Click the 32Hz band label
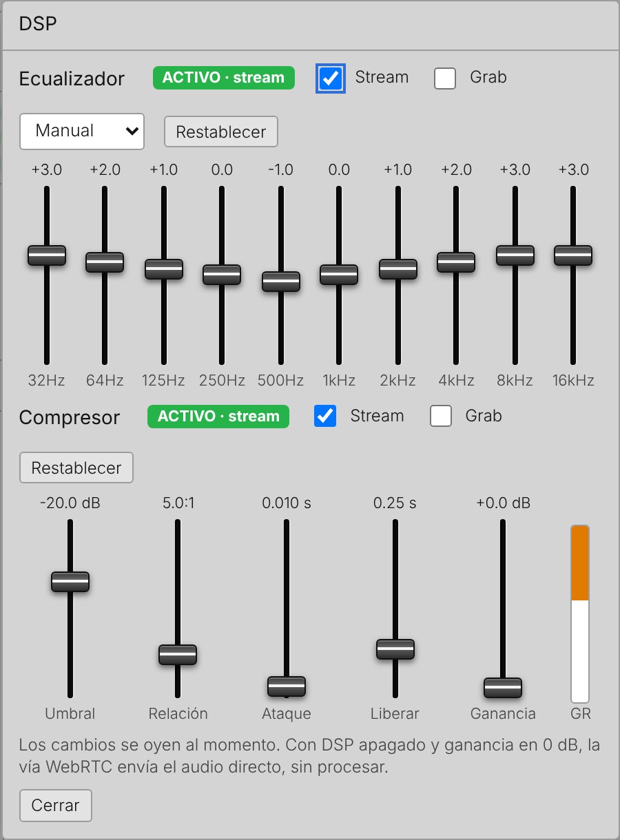Image resolution: width=620 pixels, height=840 pixels. coord(47,380)
